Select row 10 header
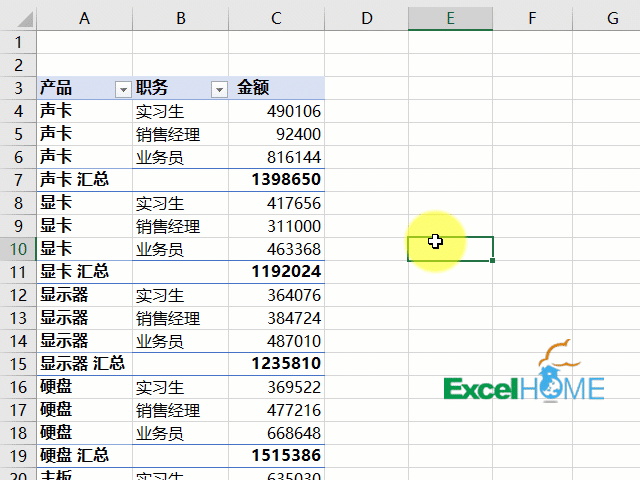The width and height of the screenshot is (640, 480). click(18, 249)
